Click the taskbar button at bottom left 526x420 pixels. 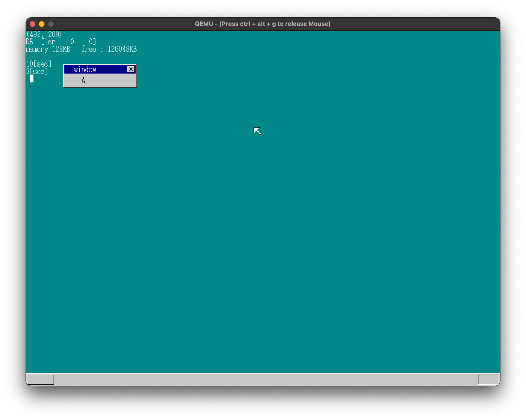coord(41,379)
